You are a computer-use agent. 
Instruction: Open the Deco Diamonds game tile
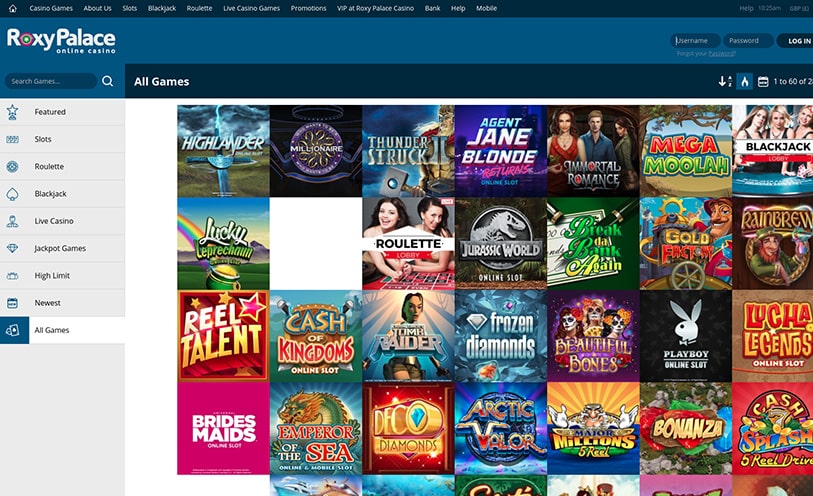409,429
